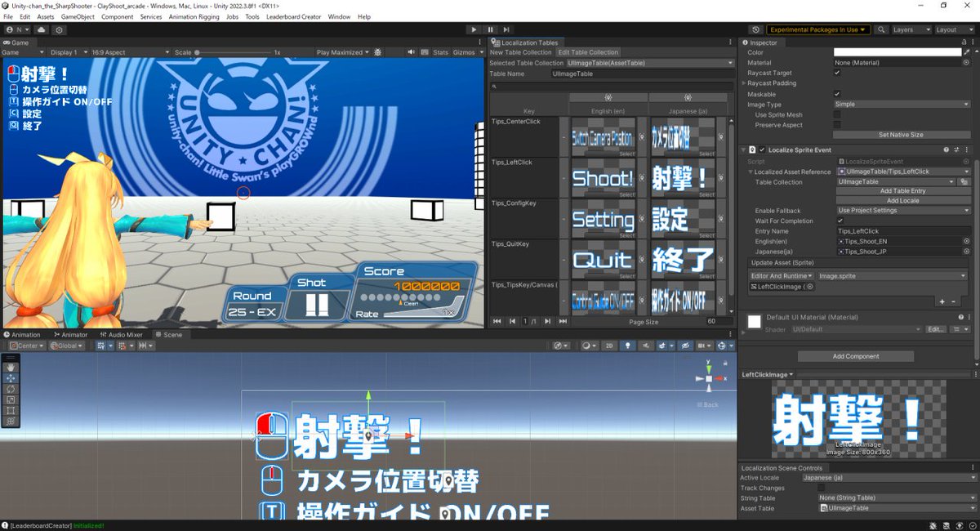
Task: Click the Add Table Entry button
Action: pyautogui.click(x=902, y=191)
